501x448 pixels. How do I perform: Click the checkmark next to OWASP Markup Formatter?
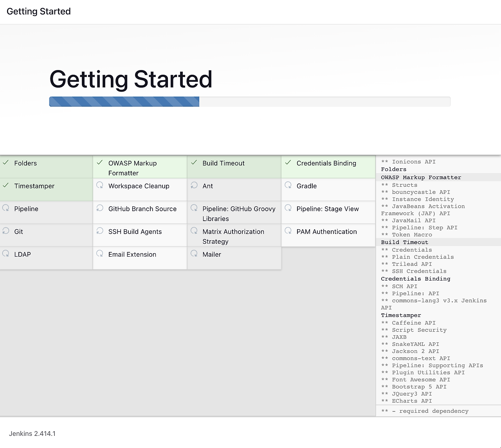pos(100,162)
